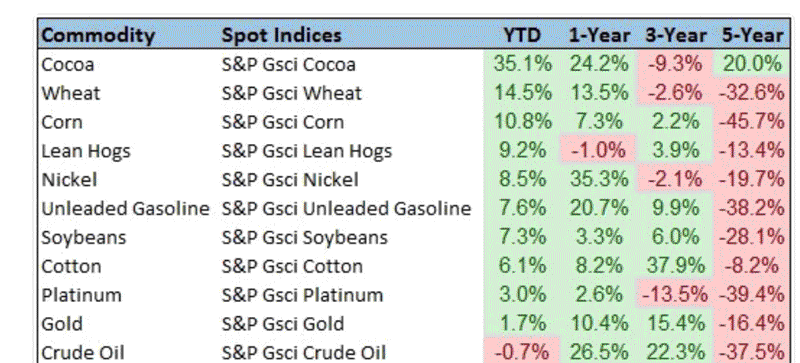Click Cocoa YTD value 35.1%

(522, 64)
